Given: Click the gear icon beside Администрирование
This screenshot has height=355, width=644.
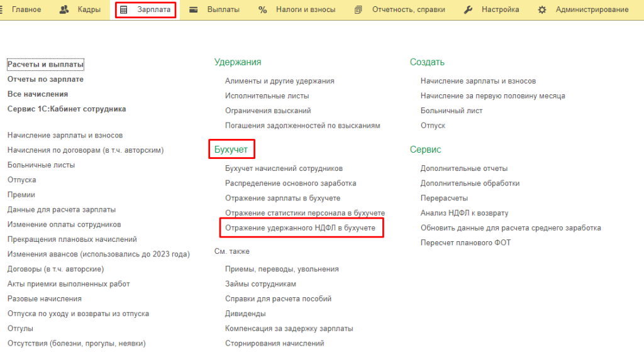Looking at the screenshot, I should (x=542, y=10).
